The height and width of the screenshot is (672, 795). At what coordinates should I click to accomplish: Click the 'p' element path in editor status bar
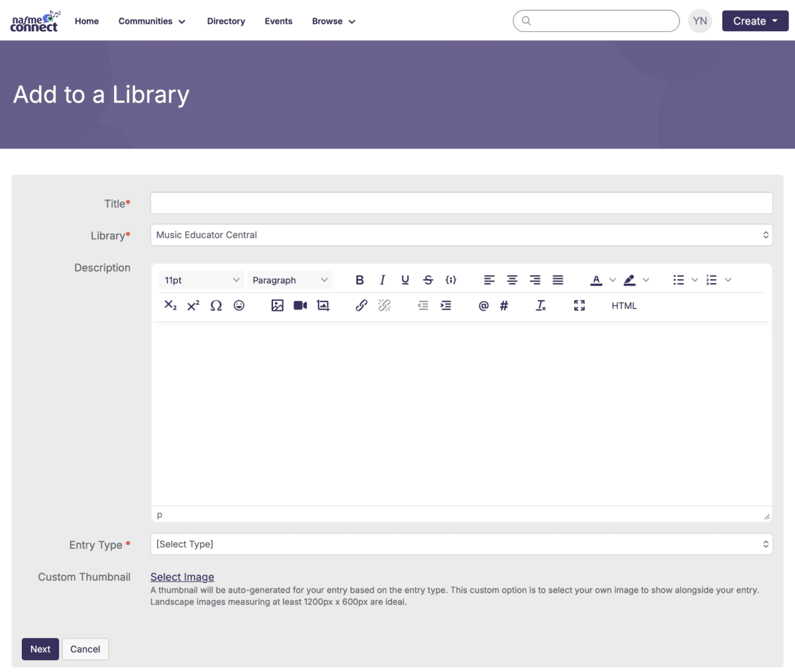click(x=160, y=515)
